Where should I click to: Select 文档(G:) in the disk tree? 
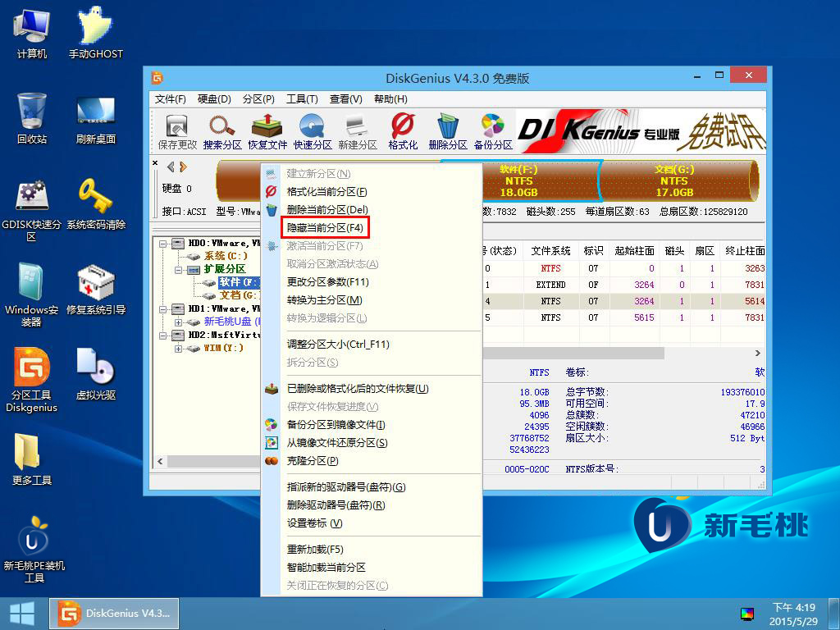[x=240, y=295]
